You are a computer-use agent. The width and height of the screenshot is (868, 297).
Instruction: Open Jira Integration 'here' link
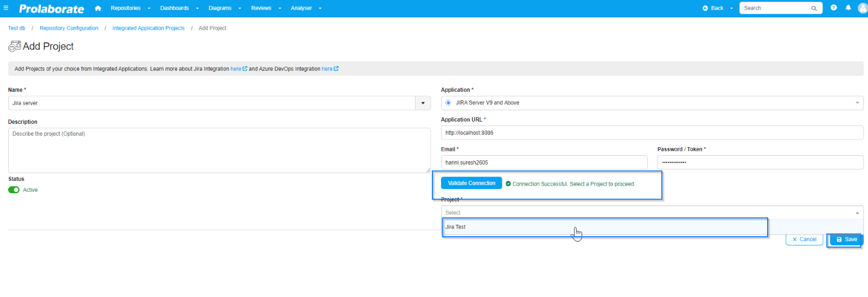(x=236, y=69)
